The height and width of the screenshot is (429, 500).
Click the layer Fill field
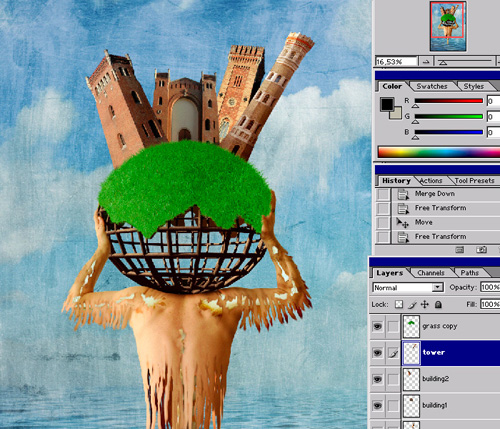coord(490,304)
